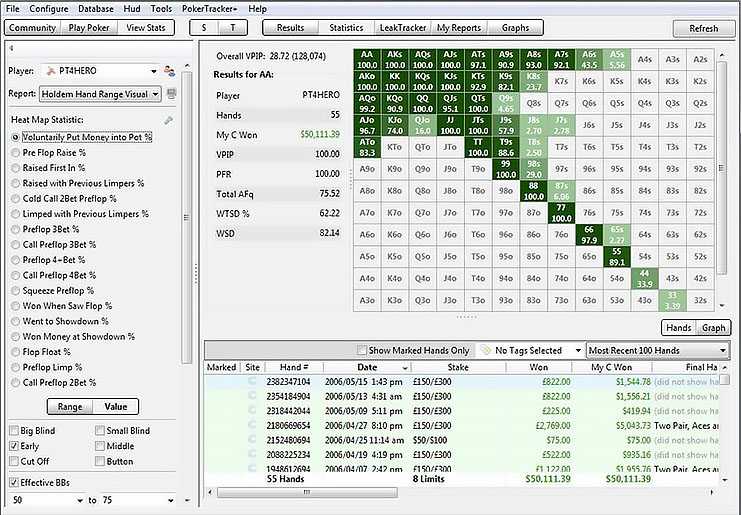Click the hand list horizontal scrollbar thumb
The image size is (741, 515).
[x=307, y=492]
